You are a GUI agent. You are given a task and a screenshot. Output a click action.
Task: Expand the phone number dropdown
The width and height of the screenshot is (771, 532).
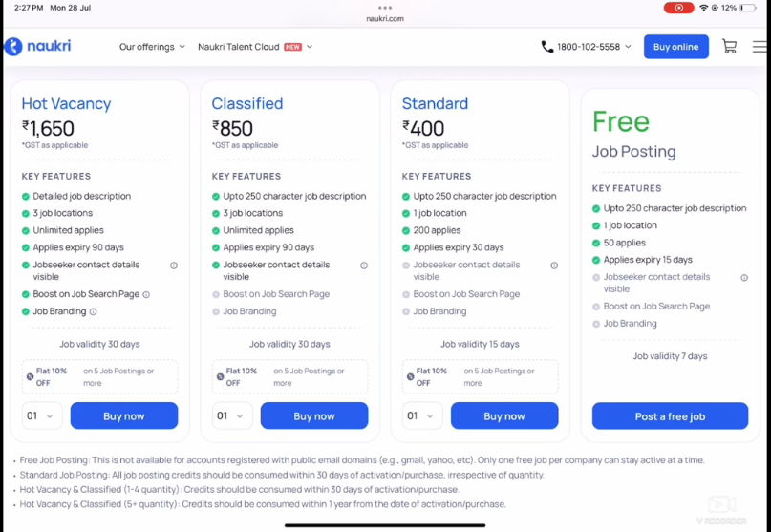[x=628, y=47]
